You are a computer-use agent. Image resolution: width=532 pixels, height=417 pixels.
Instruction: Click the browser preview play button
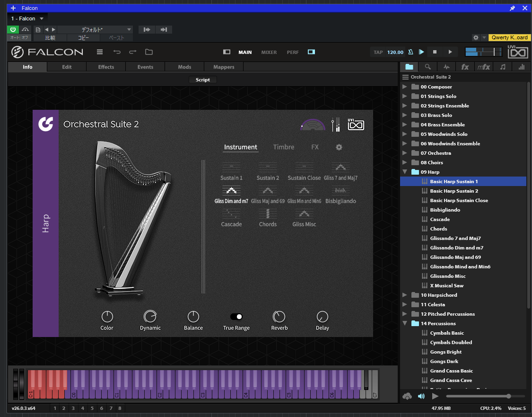(435, 396)
